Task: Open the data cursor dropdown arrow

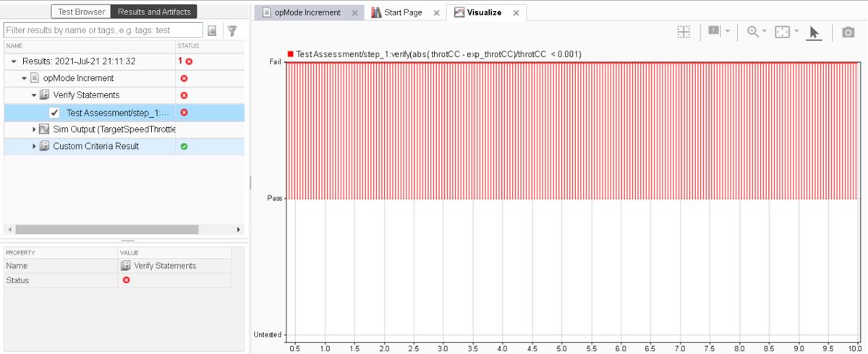Action: coord(727,32)
